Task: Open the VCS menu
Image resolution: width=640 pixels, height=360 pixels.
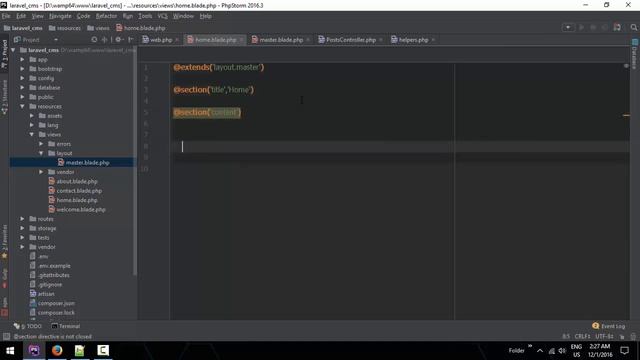Action: [162, 16]
